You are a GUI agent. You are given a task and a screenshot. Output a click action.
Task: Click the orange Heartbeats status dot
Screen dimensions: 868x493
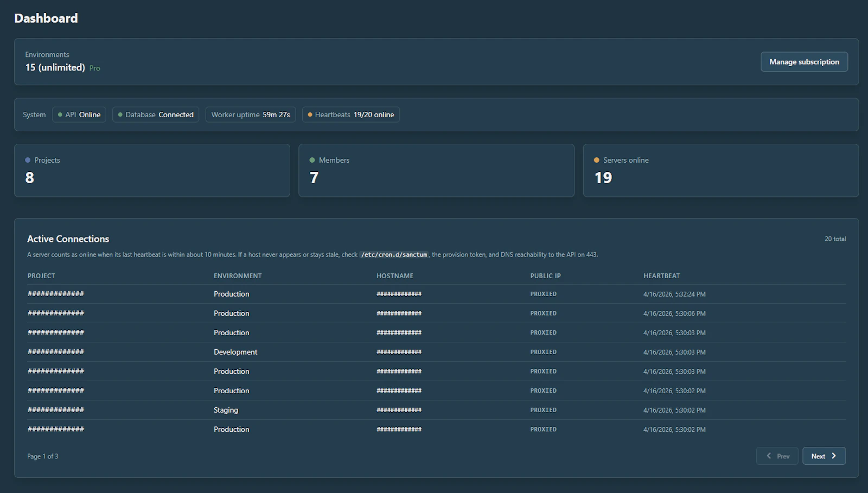[x=309, y=114]
